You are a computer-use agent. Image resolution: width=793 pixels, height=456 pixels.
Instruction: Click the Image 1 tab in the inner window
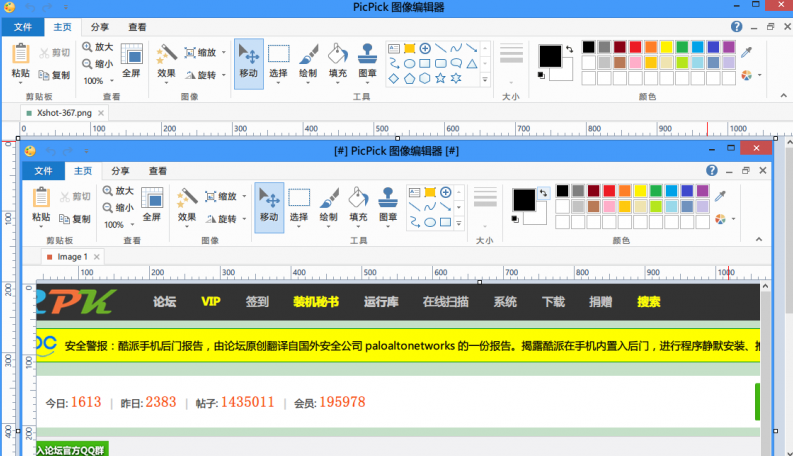[72, 257]
